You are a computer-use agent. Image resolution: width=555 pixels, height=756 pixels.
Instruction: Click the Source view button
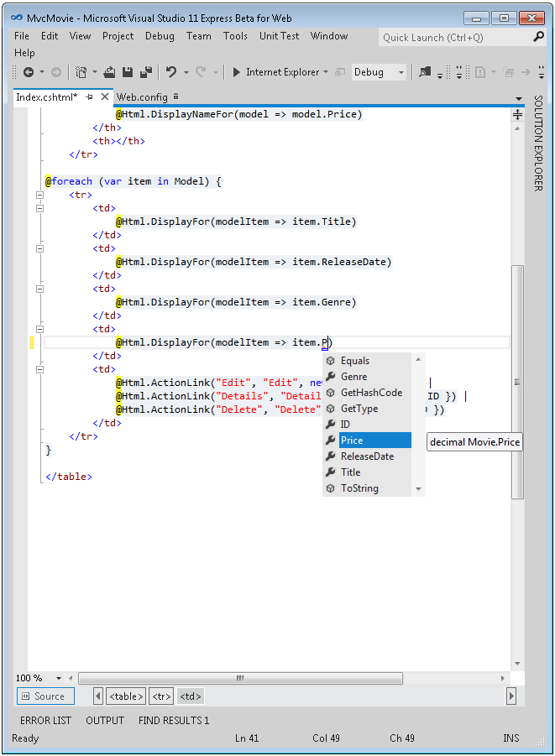click(x=45, y=696)
